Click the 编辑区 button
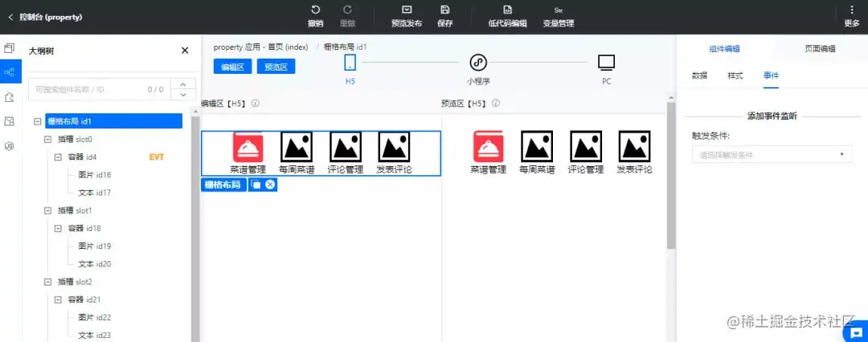Screen dimensions: 868x342 click(232, 67)
